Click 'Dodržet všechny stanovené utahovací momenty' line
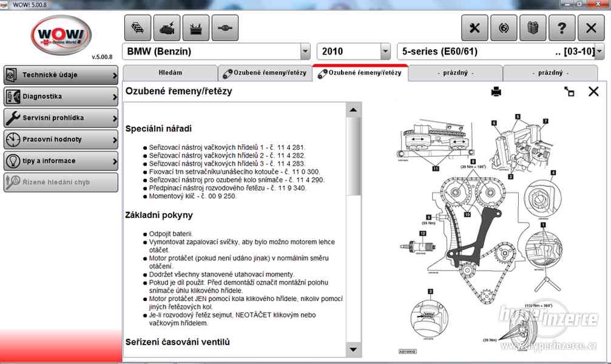Screen dimensions: 611x364 pyautogui.click(x=221, y=274)
